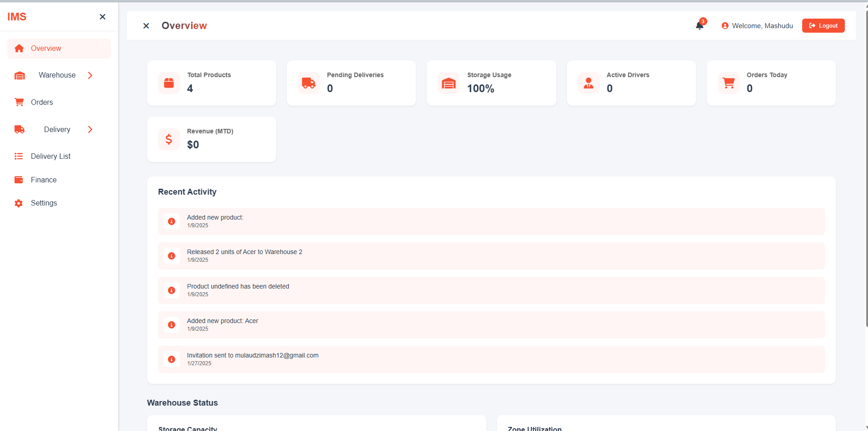Click the Revenue dollar sign icon

click(x=169, y=139)
